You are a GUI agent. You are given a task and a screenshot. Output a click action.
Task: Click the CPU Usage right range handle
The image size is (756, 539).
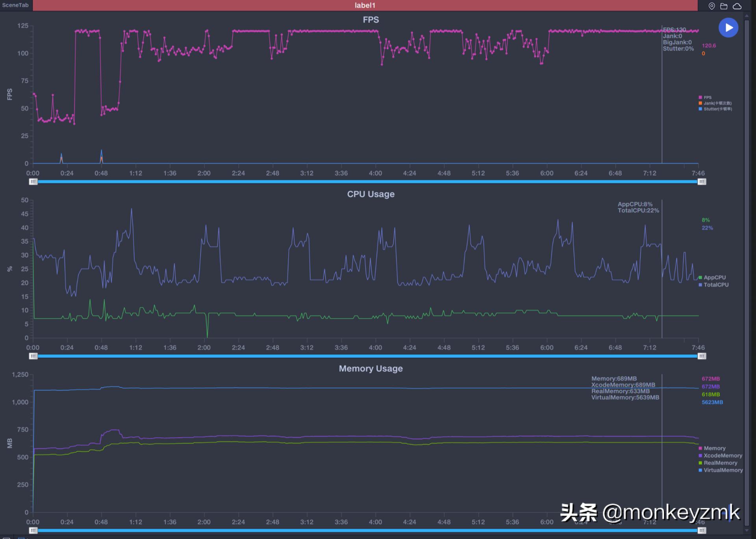pyautogui.click(x=702, y=356)
